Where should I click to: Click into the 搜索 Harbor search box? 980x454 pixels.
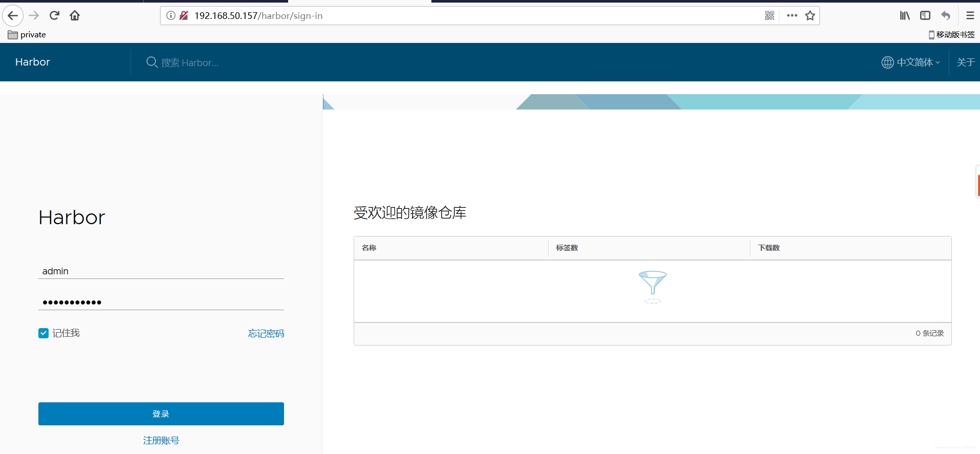190,62
